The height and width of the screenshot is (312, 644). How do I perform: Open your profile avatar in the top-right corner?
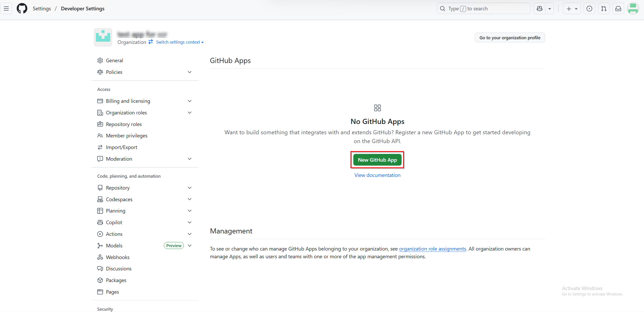point(633,8)
